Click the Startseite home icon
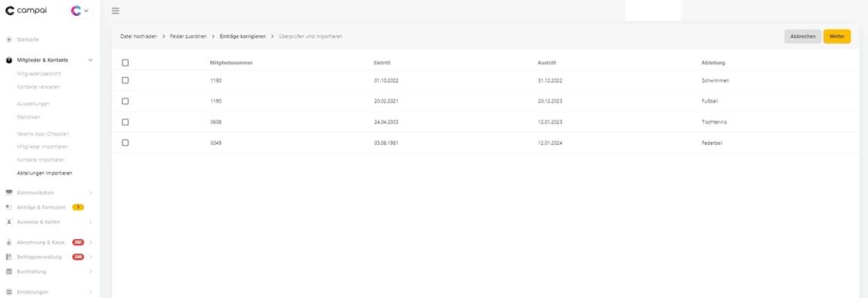The width and height of the screenshot is (868, 298). pos(9,40)
